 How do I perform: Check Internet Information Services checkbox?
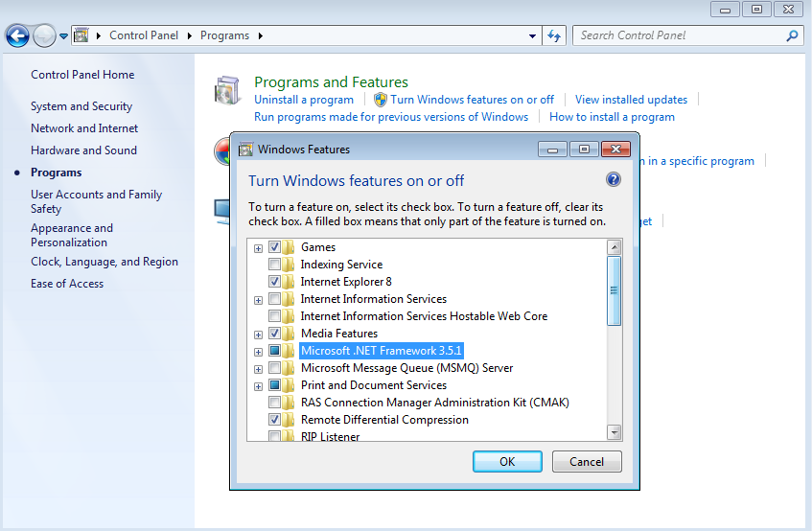(274, 299)
